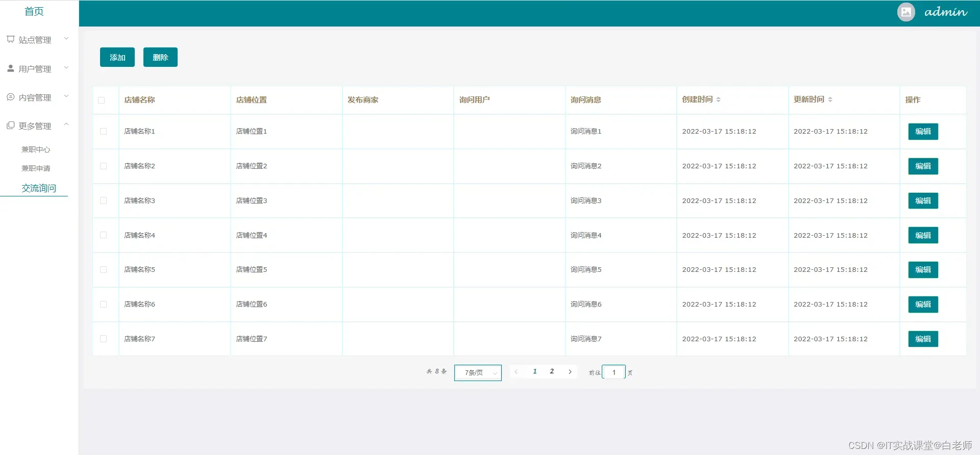Click 编辑 for 店铺名称3
This screenshot has height=455, width=980.
[x=923, y=201]
